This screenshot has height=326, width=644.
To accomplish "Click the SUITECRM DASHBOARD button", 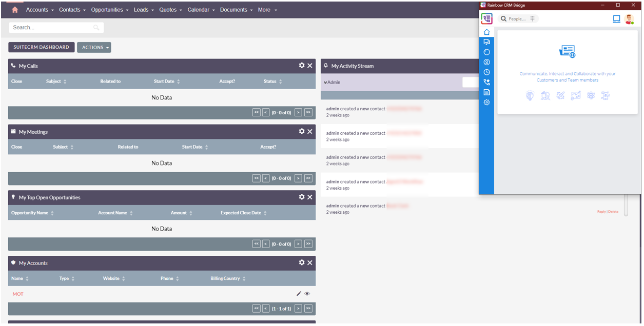I will coord(42,47).
